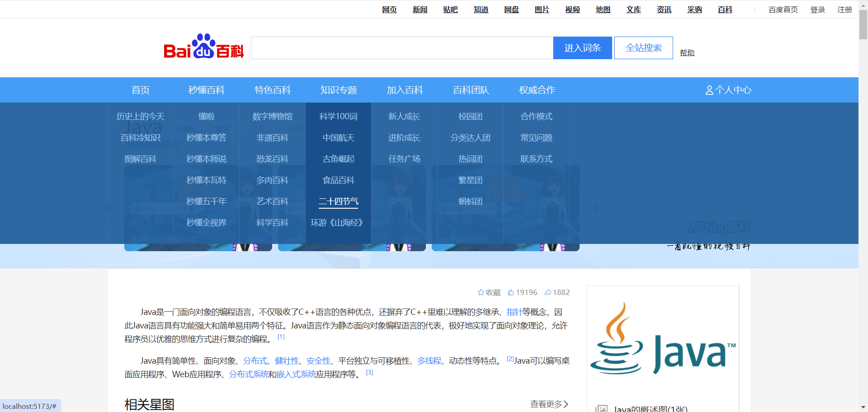Follow the 嵌入式系统 article link
Viewport: 868px width, 412px height.
point(296,374)
